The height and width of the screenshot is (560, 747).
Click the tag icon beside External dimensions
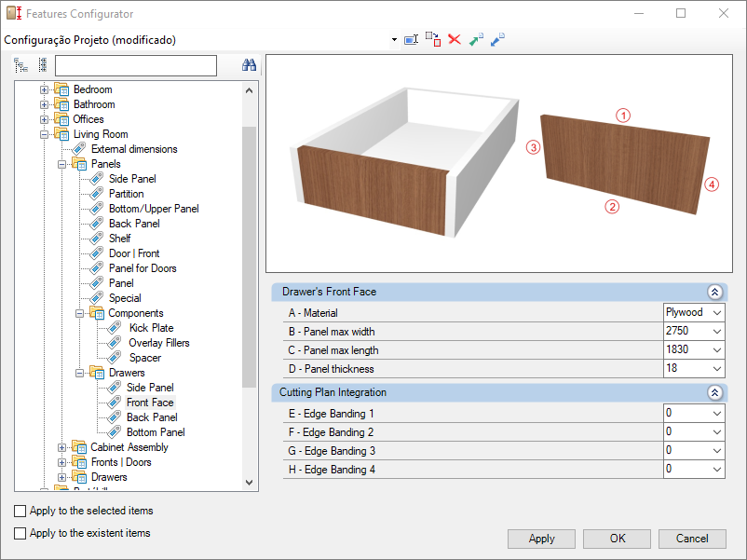[79, 149]
